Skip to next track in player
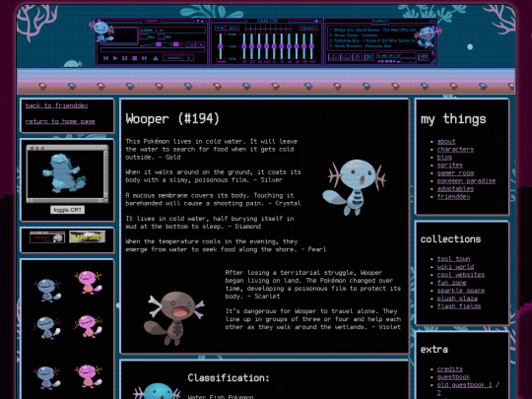 pos(144,58)
